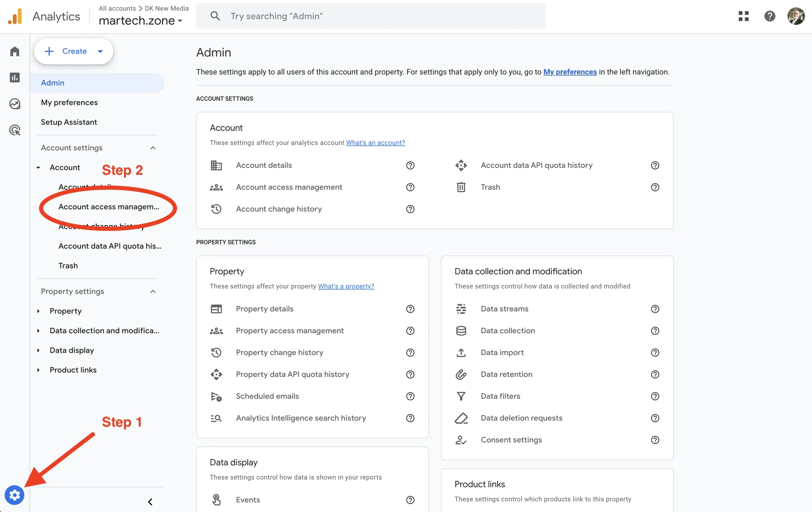The width and height of the screenshot is (812, 512).
Task: Open Property access management
Action: pos(290,331)
